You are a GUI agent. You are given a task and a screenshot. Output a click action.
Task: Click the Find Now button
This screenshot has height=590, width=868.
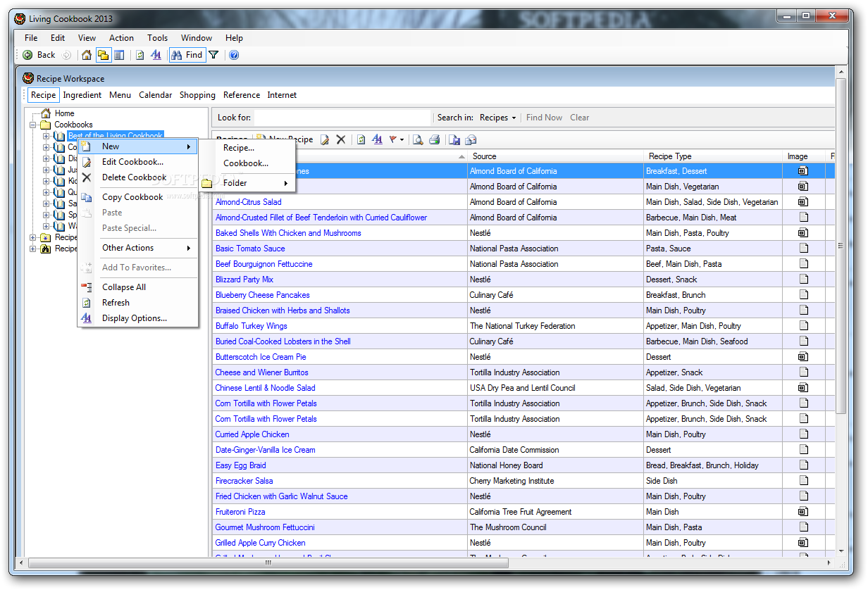pyautogui.click(x=544, y=118)
